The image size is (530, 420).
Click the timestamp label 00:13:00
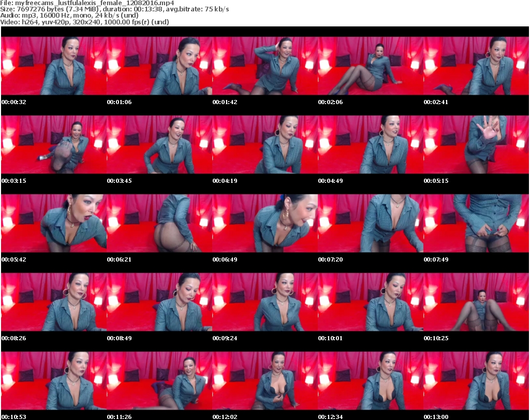tap(436, 417)
